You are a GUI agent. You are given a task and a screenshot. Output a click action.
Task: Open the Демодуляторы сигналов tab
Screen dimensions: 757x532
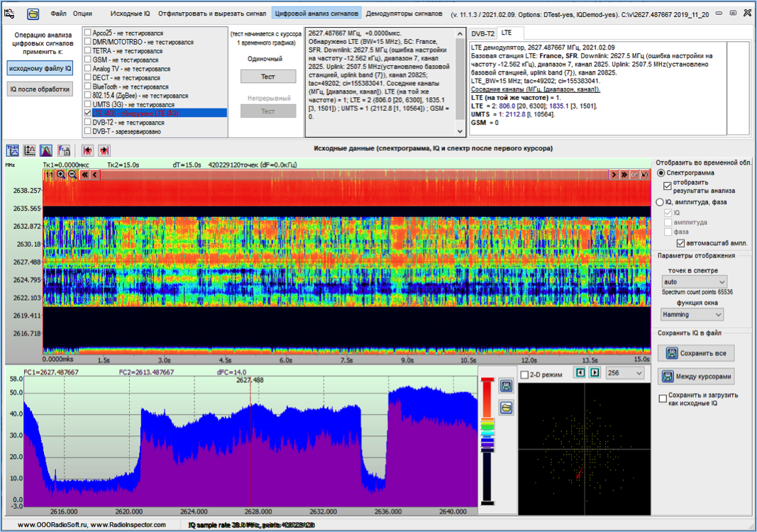[404, 13]
